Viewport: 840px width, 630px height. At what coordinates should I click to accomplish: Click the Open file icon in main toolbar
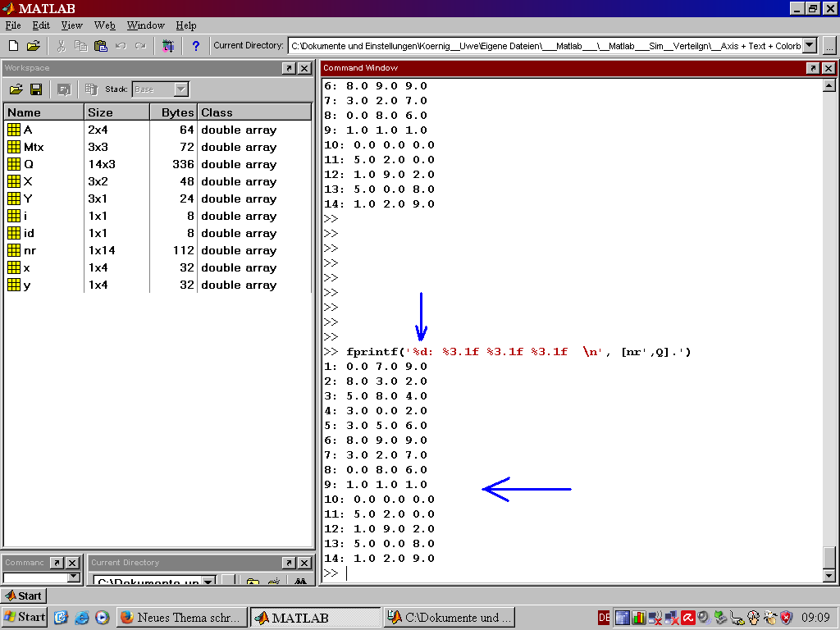[33, 46]
